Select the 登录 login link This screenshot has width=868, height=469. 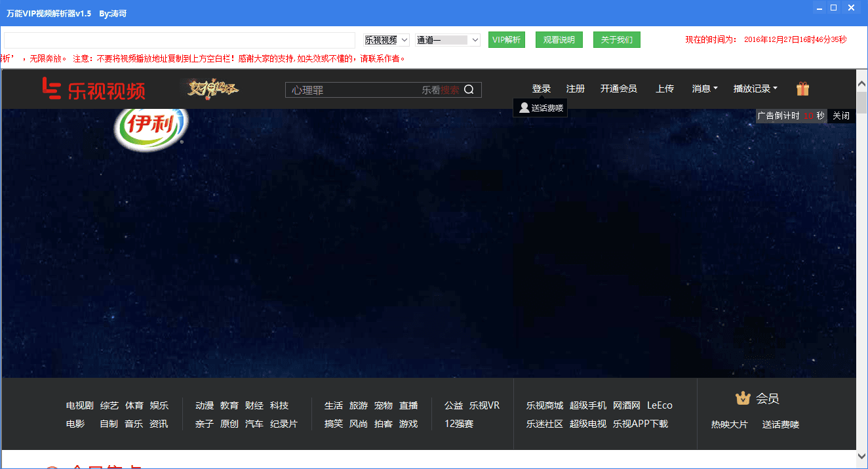(x=541, y=89)
